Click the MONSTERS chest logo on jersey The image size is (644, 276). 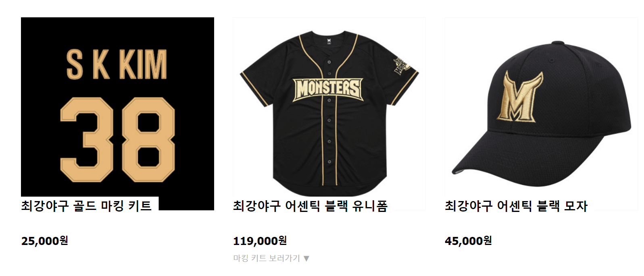[x=328, y=89]
